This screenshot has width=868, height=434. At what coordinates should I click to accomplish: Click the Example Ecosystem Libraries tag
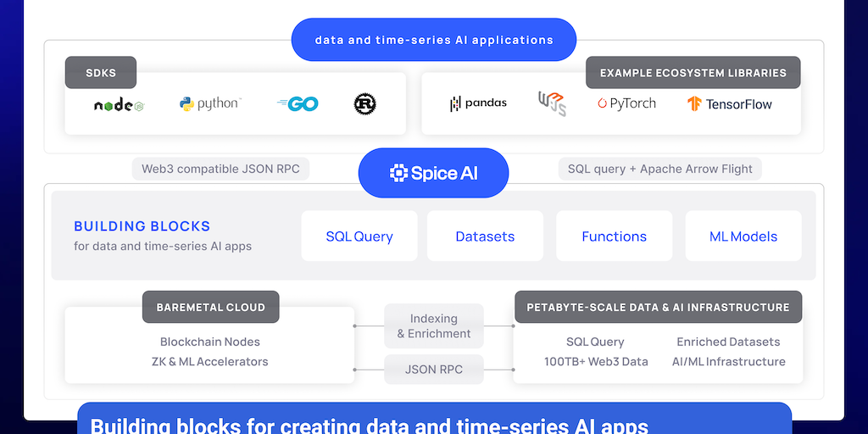[x=693, y=73]
